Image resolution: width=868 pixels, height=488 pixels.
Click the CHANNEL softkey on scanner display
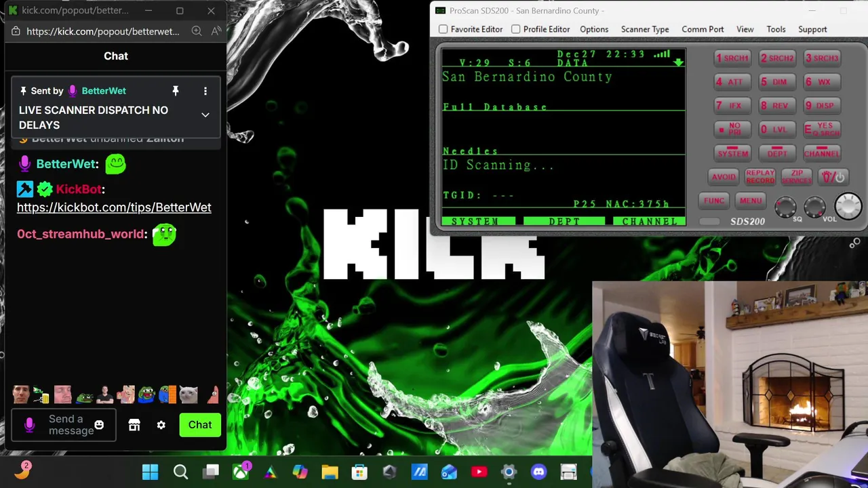649,222
